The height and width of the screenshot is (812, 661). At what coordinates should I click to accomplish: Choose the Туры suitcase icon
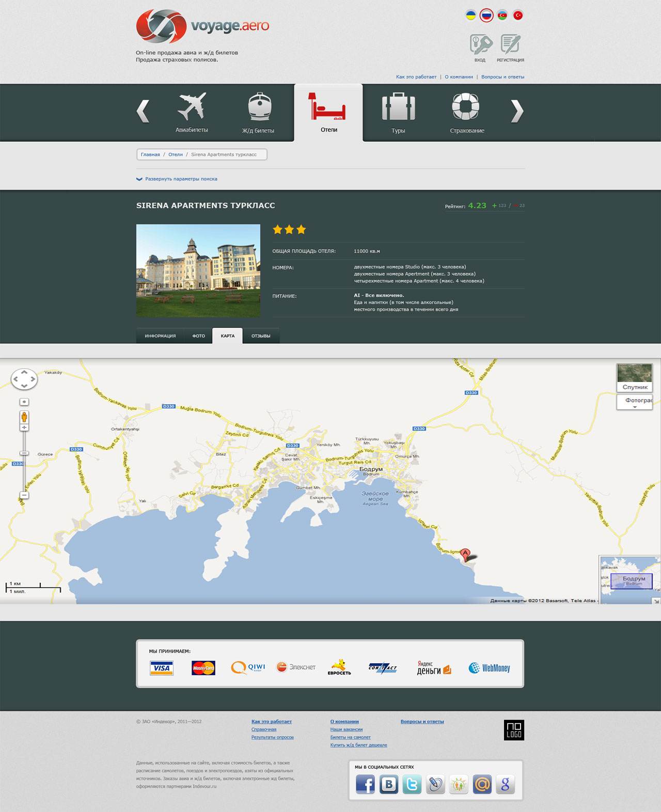[x=398, y=107]
